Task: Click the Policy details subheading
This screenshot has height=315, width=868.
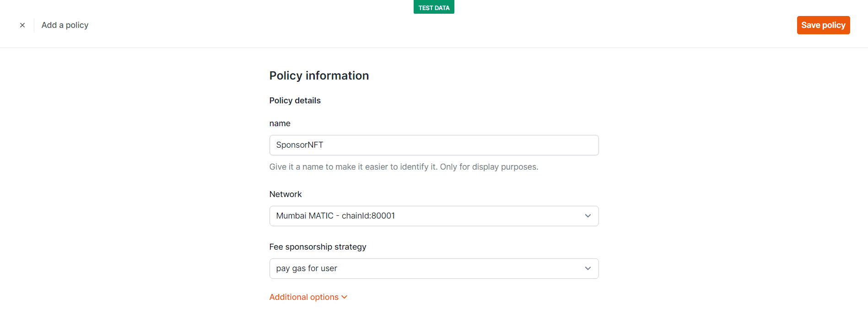Action: (x=295, y=101)
